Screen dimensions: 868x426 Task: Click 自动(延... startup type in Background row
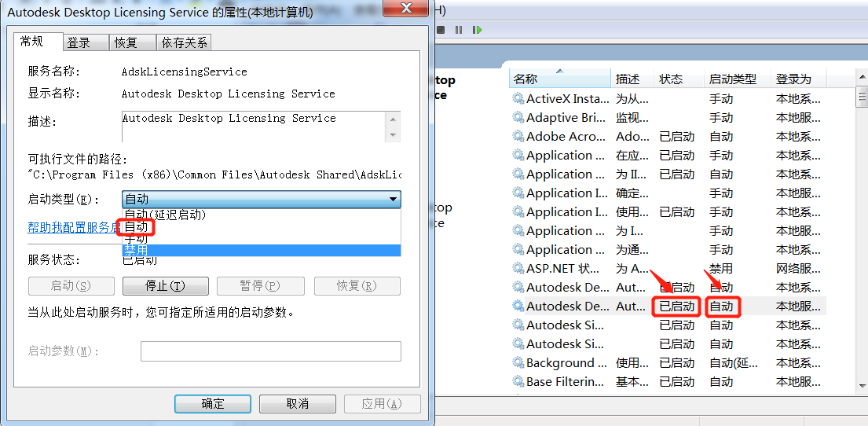click(734, 363)
